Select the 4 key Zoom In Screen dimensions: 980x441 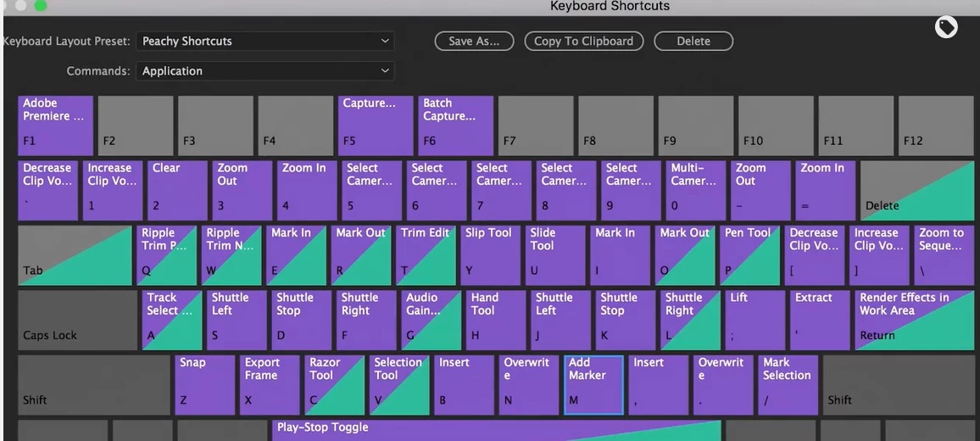(307, 191)
